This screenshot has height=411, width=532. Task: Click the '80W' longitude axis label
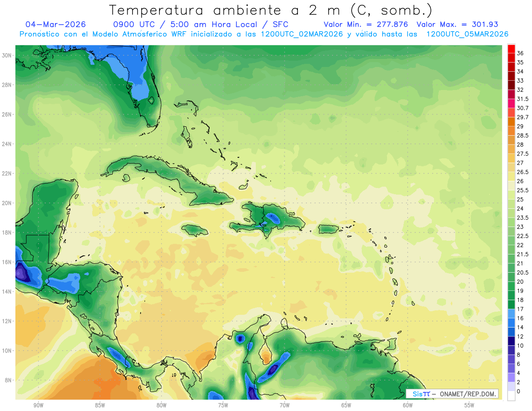(x=161, y=405)
